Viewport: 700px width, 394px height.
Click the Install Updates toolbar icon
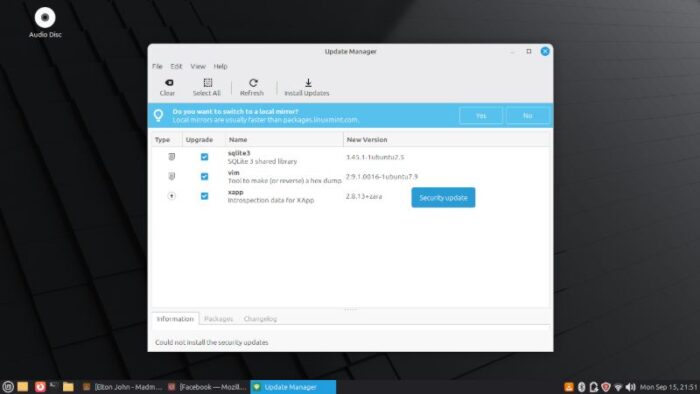[x=308, y=83]
